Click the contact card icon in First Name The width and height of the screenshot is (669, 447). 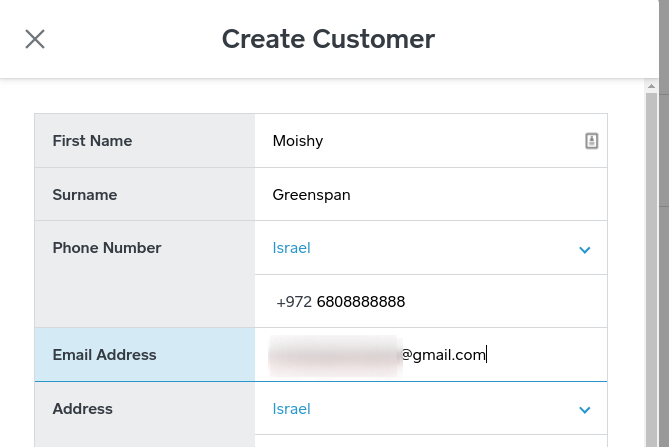(591, 141)
